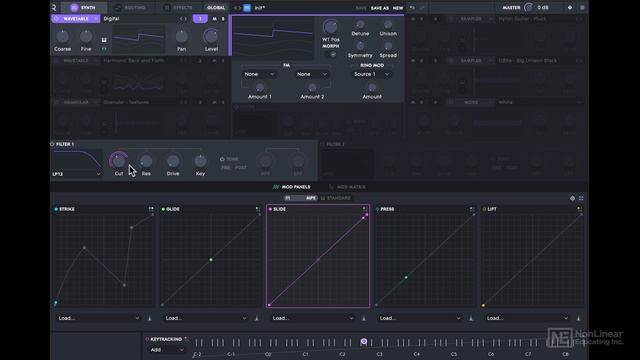Switch to the ROUTING tab

pos(131,7)
